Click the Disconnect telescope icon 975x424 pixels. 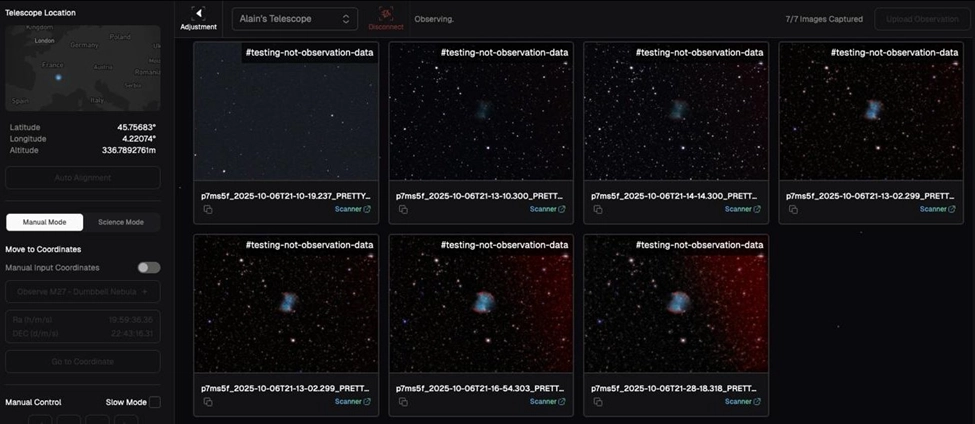pyautogui.click(x=386, y=14)
